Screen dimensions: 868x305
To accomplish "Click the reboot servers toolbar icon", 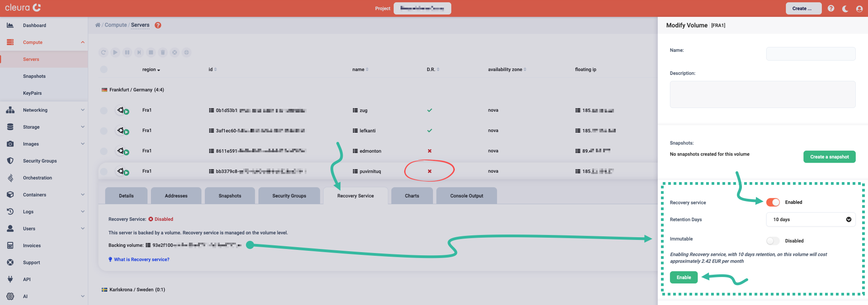I will click(x=104, y=52).
